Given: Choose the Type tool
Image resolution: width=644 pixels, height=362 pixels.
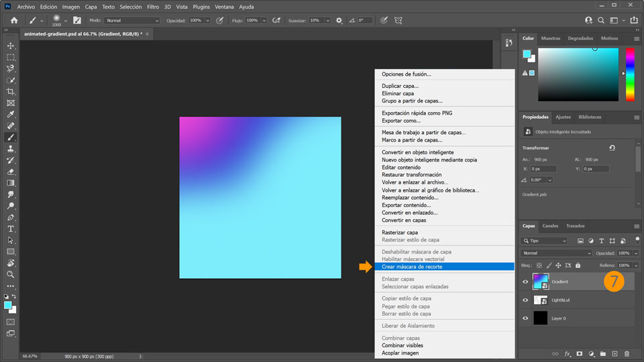Looking at the screenshot, I should click(x=11, y=229).
